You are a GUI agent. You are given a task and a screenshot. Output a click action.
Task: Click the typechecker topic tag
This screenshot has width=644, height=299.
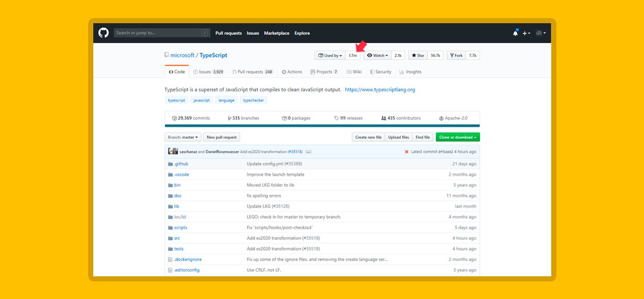(x=253, y=101)
